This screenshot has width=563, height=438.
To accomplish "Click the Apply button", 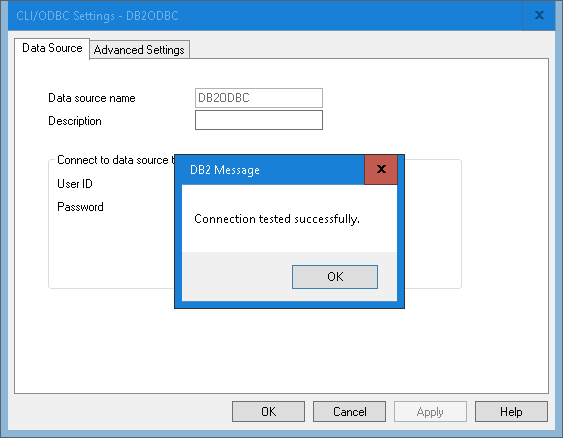I will pyautogui.click(x=430, y=411).
